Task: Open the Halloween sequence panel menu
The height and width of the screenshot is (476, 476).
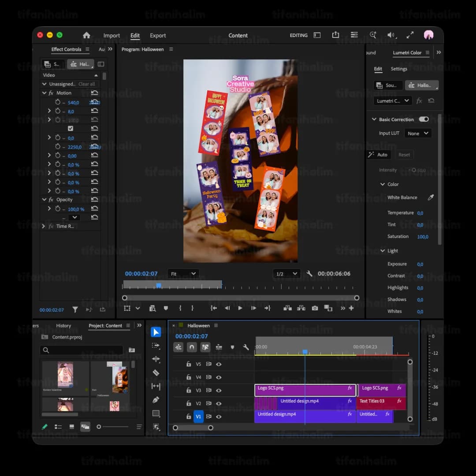Action: tap(216, 325)
